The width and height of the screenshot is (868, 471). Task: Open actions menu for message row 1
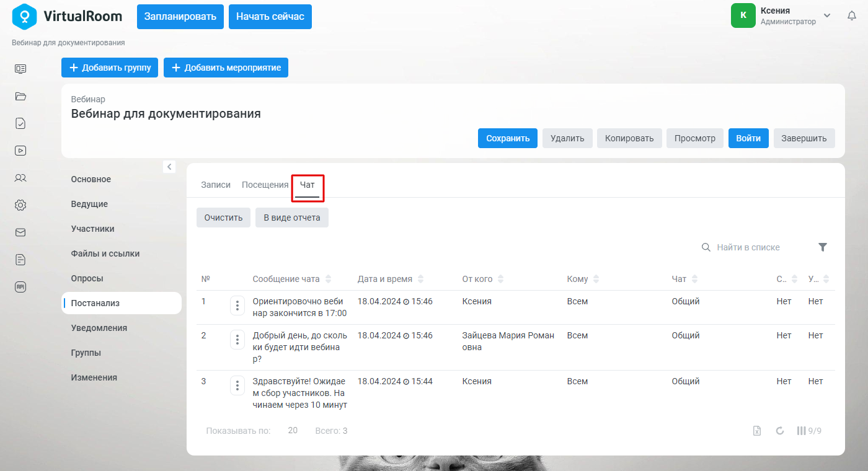click(237, 306)
